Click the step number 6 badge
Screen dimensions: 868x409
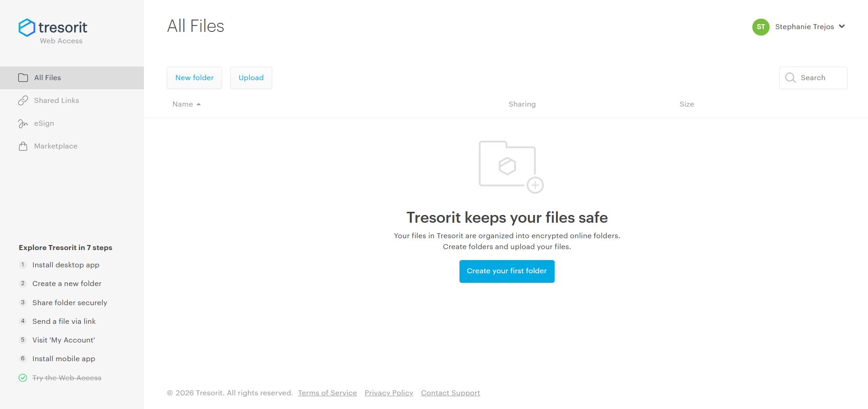point(23,358)
